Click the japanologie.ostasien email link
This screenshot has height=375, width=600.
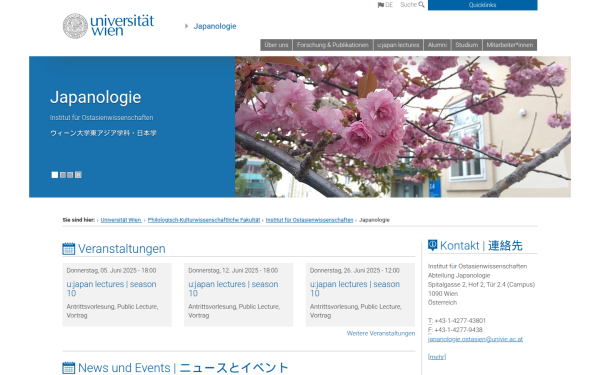[x=475, y=339]
